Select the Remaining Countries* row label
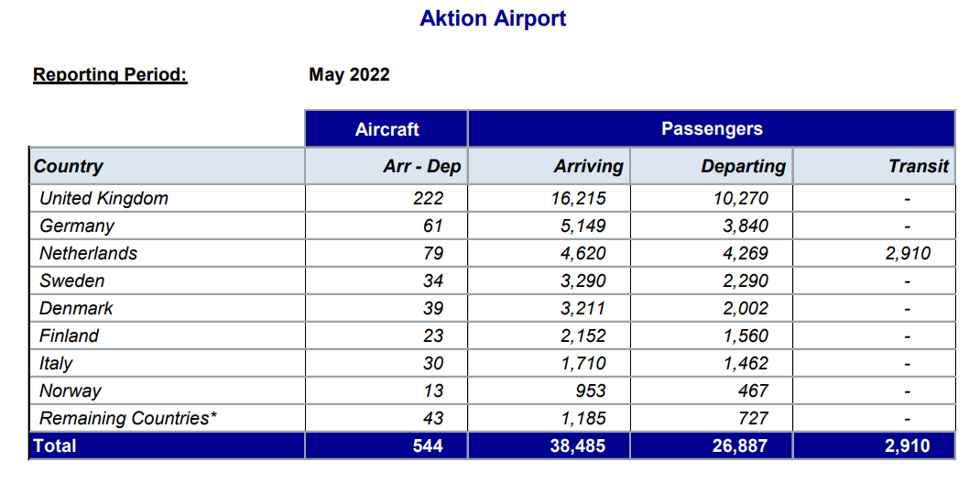This screenshot has width=980, height=484. tap(128, 418)
